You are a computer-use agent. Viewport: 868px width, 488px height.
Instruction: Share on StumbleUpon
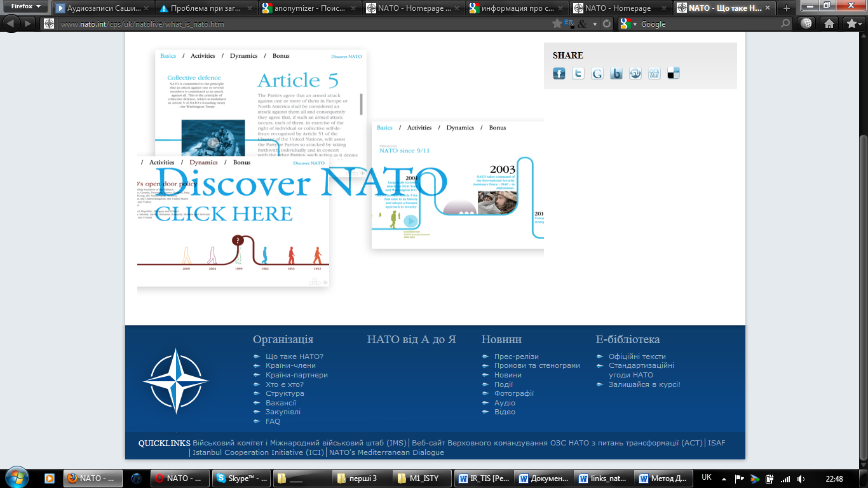point(635,74)
